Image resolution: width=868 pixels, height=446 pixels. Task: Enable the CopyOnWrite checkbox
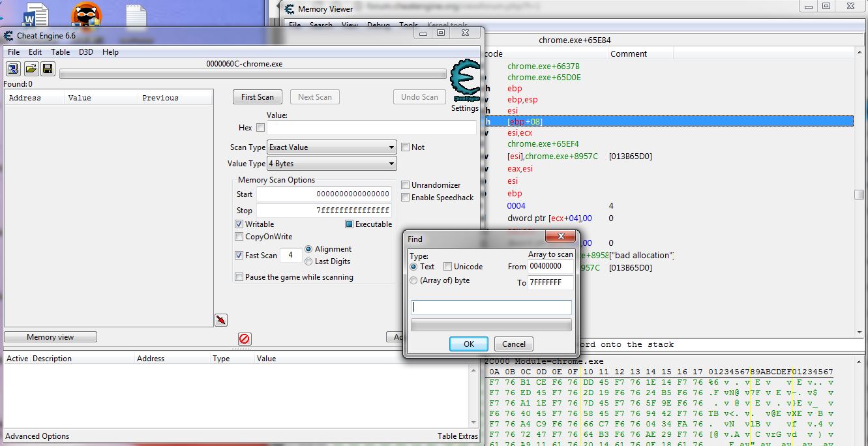(239, 237)
